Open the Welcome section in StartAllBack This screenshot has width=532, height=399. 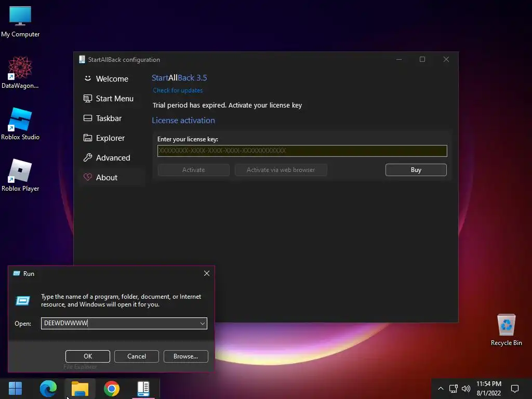(x=112, y=79)
